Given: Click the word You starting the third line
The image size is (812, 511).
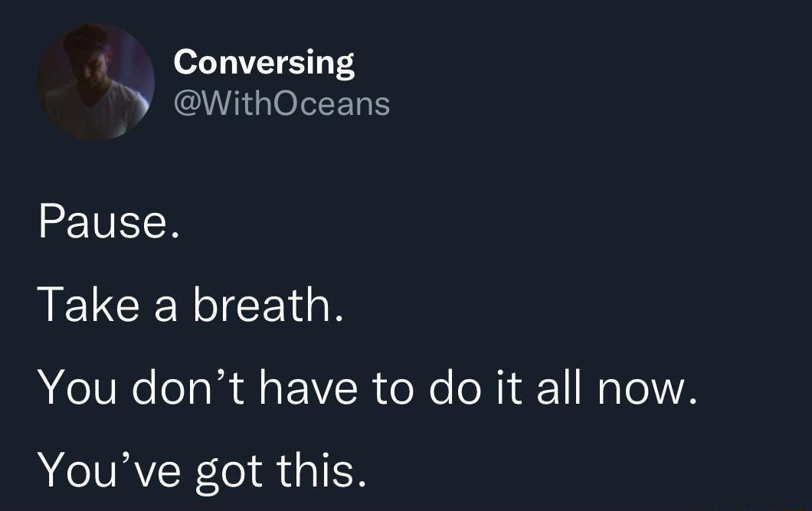Looking at the screenshot, I should click(77, 388).
